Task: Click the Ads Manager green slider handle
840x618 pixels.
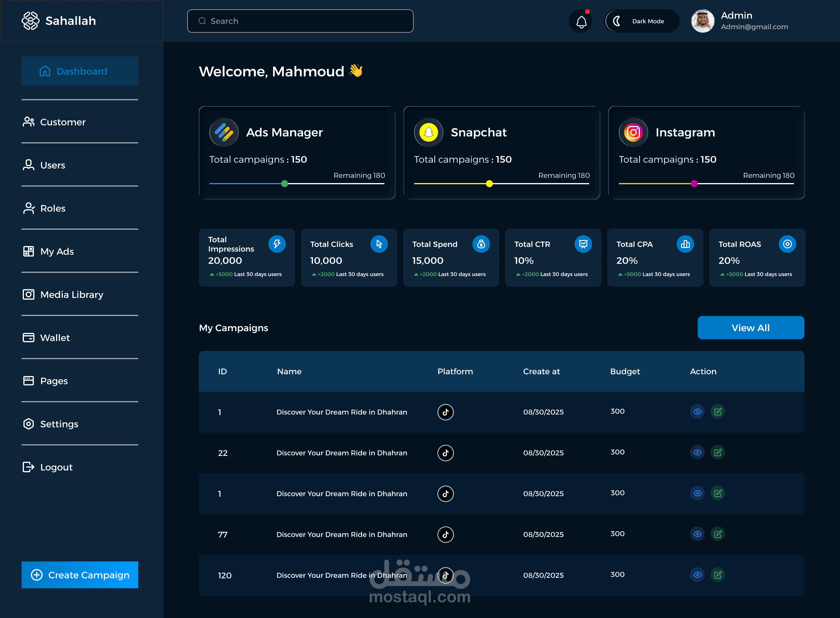Action: 284,184
